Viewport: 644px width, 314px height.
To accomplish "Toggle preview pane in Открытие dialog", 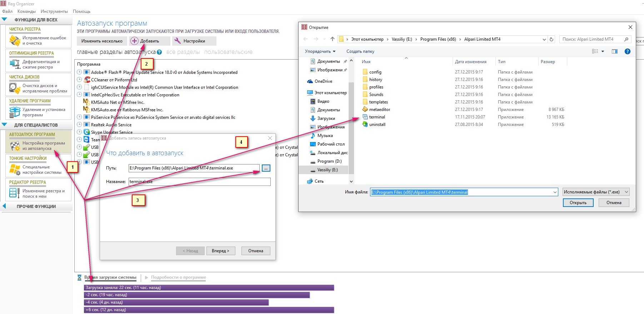I will [x=615, y=51].
